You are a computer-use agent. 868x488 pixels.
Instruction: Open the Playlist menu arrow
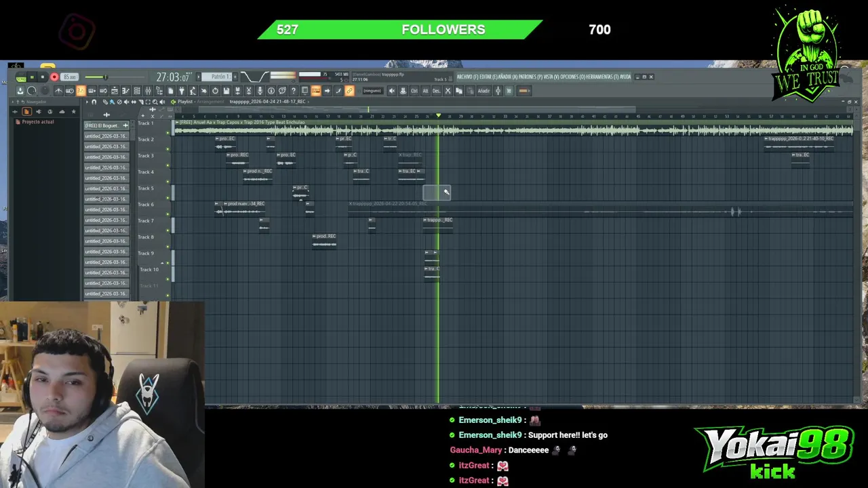click(87, 102)
